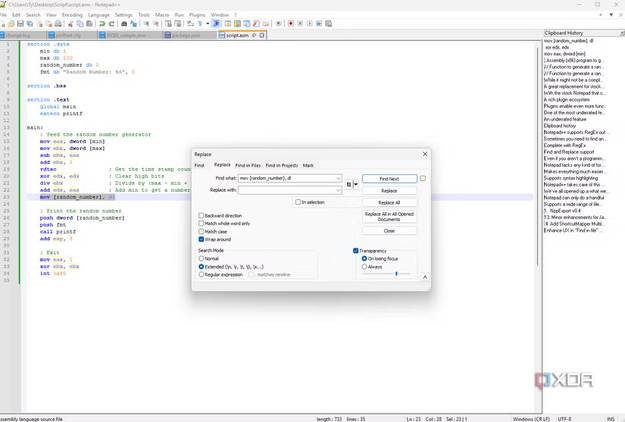
Task: Click the Cut scissors toolbar icon
Action: point(71,24)
